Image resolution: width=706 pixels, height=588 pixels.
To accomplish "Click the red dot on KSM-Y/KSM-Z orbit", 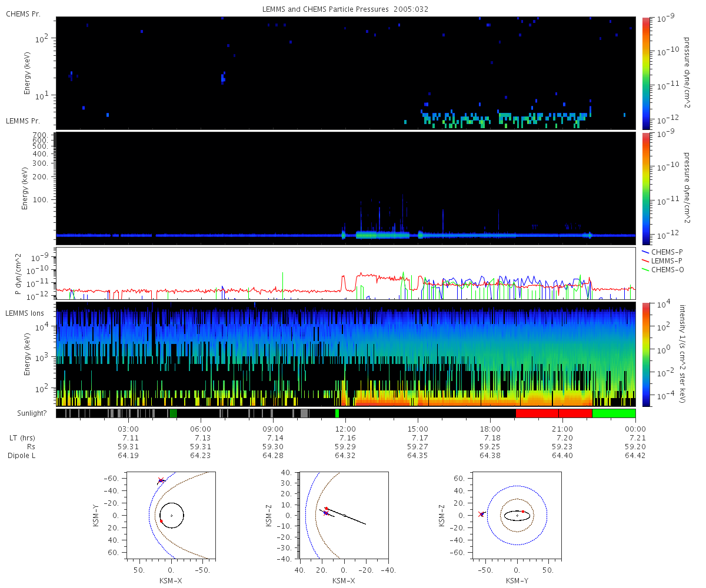I will [x=523, y=512].
